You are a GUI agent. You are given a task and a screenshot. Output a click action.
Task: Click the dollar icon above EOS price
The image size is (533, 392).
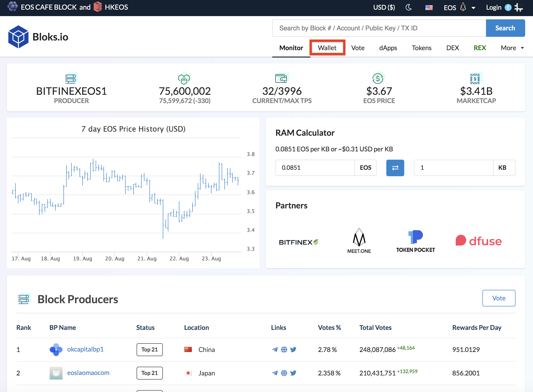[378, 78]
